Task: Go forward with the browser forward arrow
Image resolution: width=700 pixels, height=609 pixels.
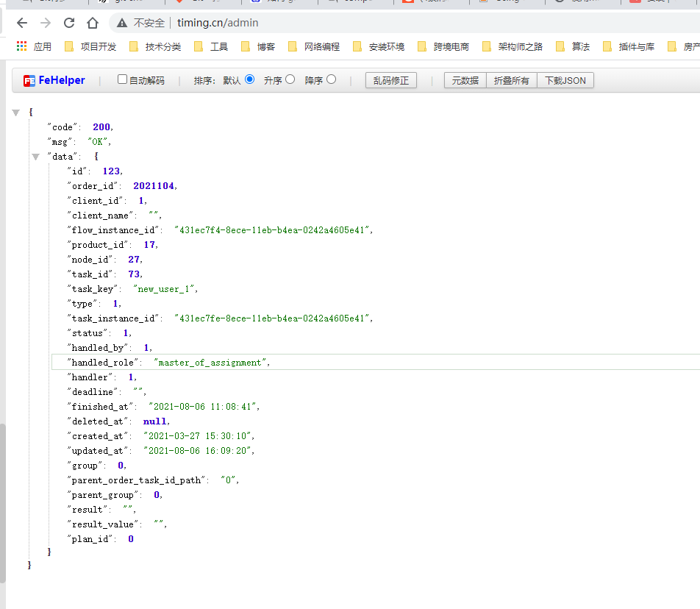Action: (x=46, y=23)
